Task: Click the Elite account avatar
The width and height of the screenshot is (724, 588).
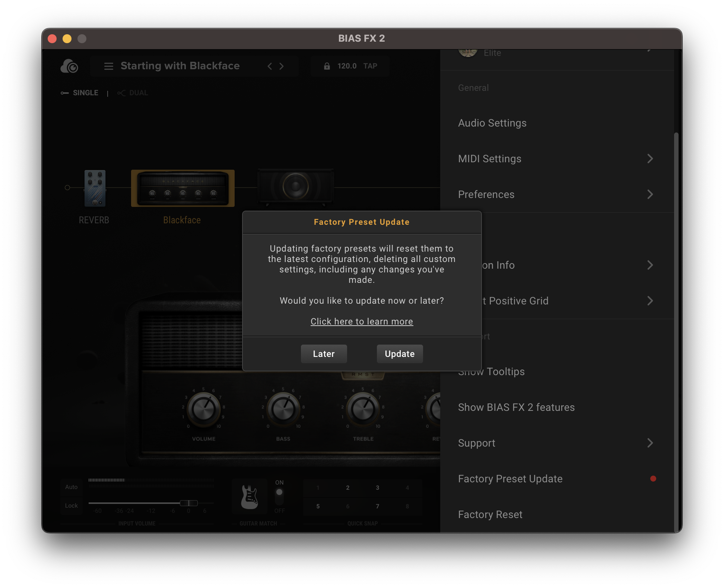Action: click(x=468, y=53)
